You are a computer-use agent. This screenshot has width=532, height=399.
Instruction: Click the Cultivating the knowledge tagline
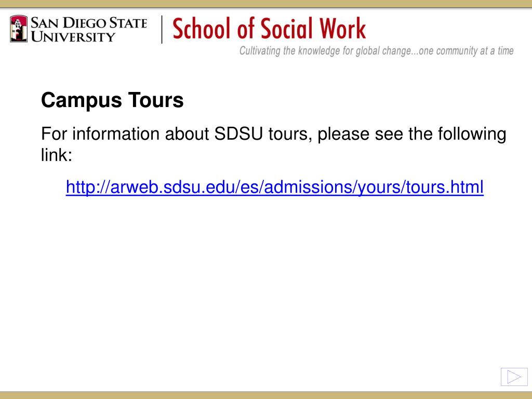(376, 51)
